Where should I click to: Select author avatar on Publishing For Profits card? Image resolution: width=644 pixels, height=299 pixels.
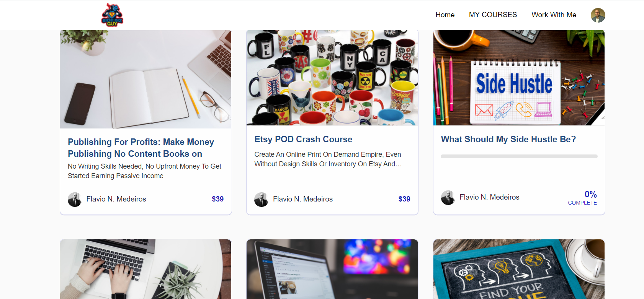click(75, 199)
